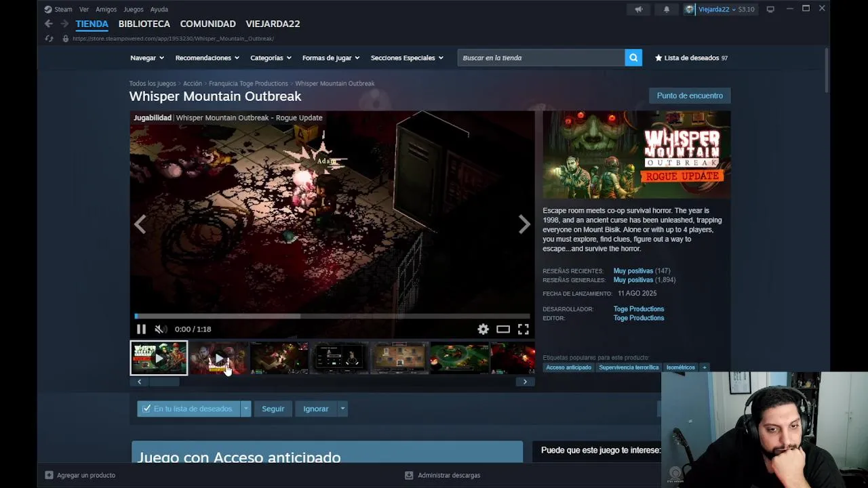Open the VIEJARDA22 profile tab
This screenshot has width=868, height=488.
[273, 24]
